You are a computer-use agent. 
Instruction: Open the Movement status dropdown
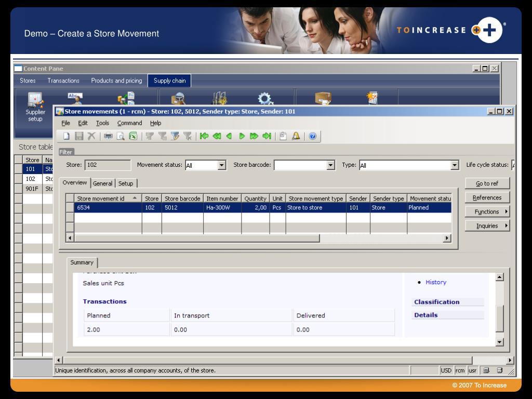point(221,165)
